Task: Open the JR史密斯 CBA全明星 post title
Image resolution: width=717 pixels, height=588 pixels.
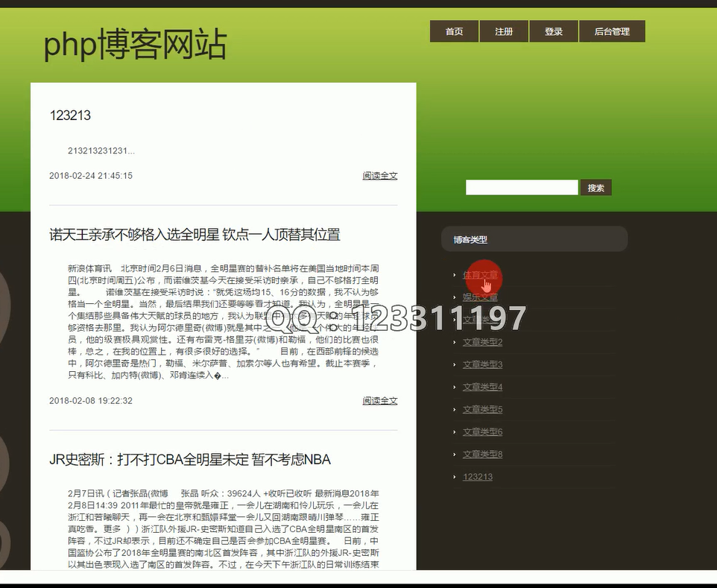Action: pyautogui.click(x=190, y=460)
